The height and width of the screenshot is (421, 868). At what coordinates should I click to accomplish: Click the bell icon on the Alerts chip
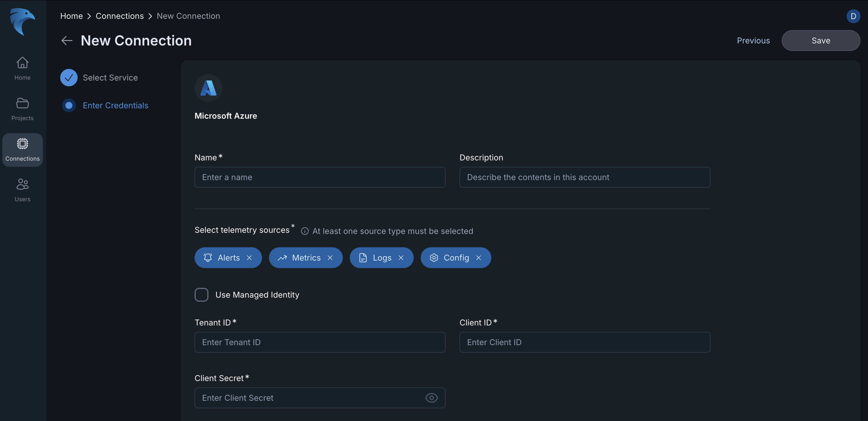tap(208, 257)
